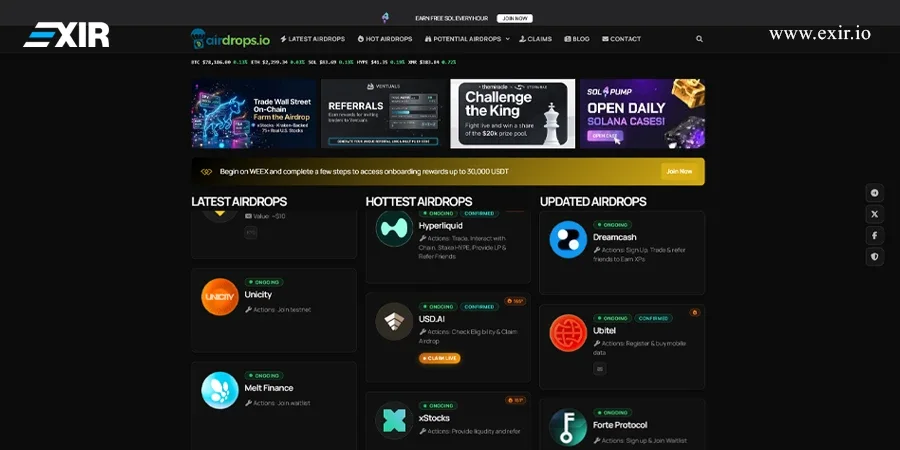
Task: Click the shield side icon
Action: pos(875,257)
